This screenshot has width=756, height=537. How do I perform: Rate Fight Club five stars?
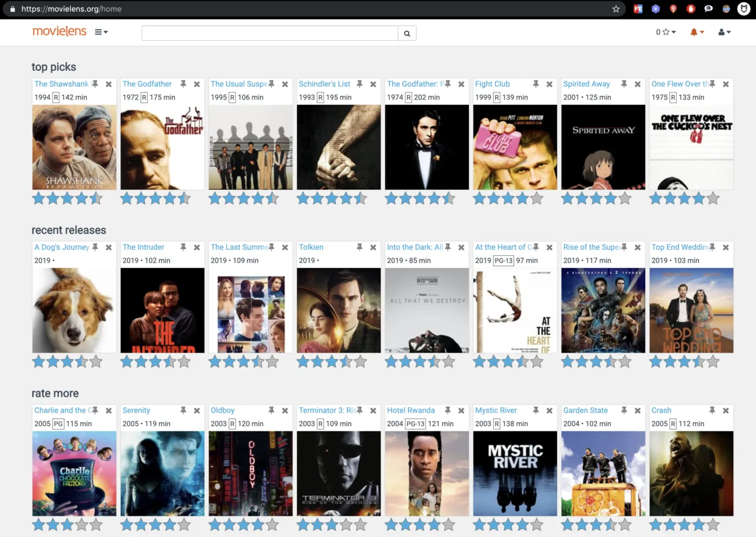tap(536, 198)
